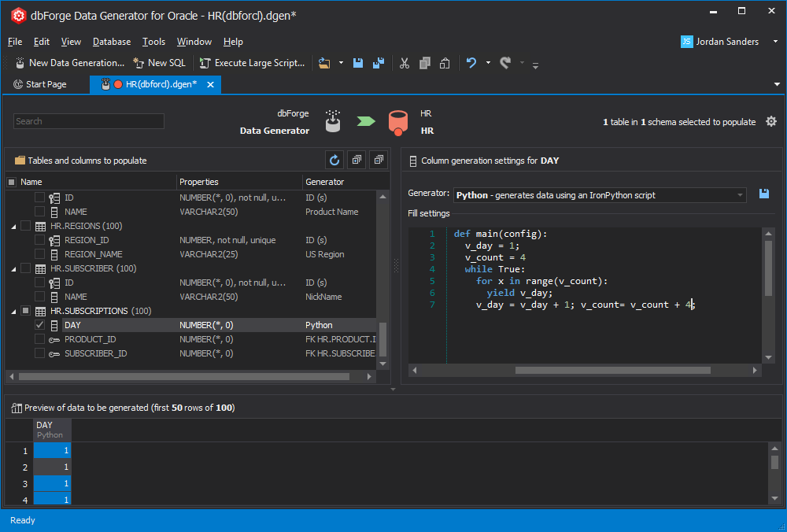The width and height of the screenshot is (787, 532).
Task: Open the File menu
Action: [15, 42]
